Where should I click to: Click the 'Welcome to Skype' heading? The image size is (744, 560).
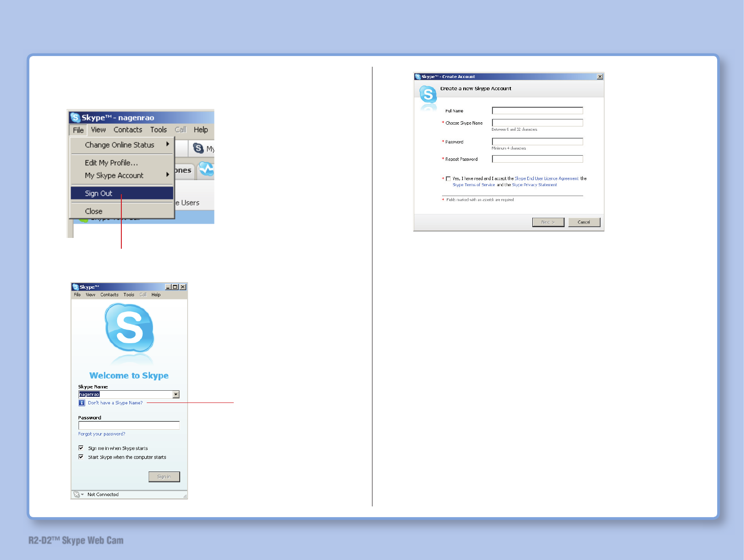(129, 375)
